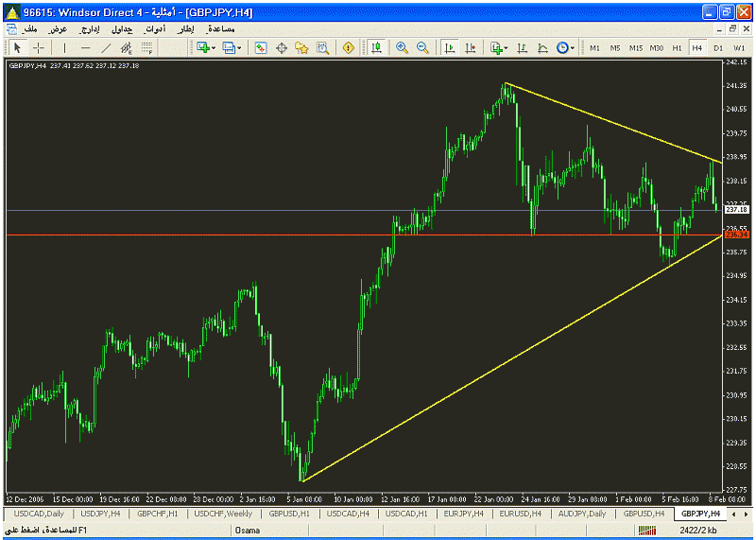Click the new chart icon
Screen dimensions: 756x540
pos(203,48)
